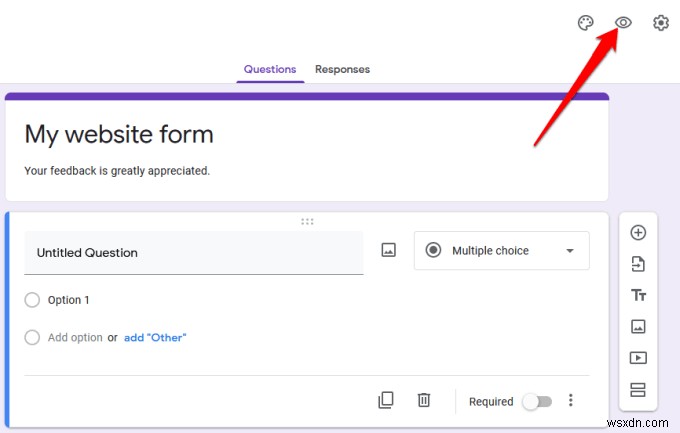The image size is (680, 433).
Task: Open the customize theme palette
Action: [x=586, y=23]
